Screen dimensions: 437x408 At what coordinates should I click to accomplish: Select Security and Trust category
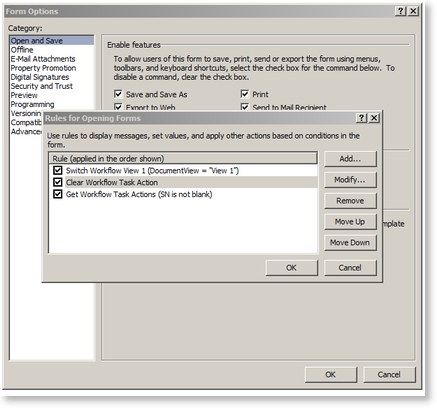(42, 86)
